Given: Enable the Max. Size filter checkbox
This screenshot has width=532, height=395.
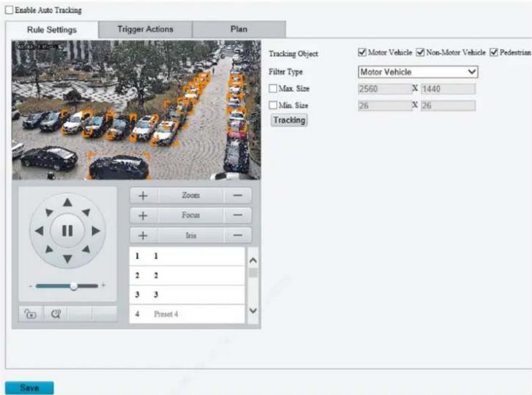Looking at the screenshot, I should (273, 88).
